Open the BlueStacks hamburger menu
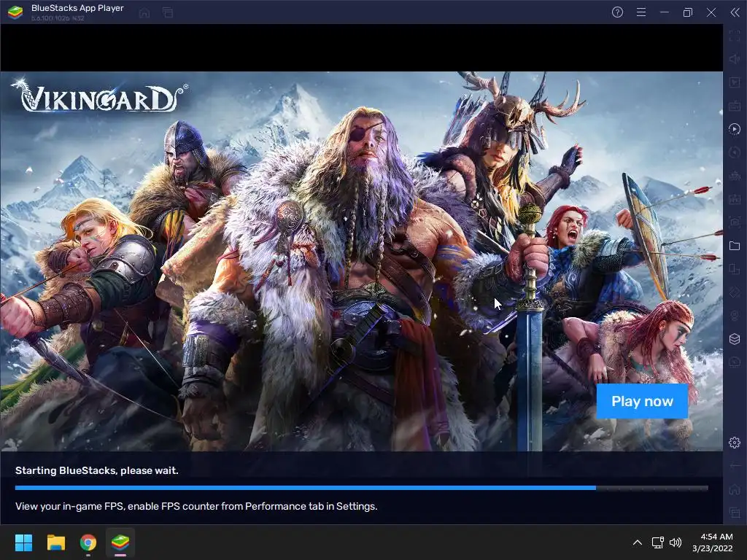747x560 pixels. click(x=641, y=12)
